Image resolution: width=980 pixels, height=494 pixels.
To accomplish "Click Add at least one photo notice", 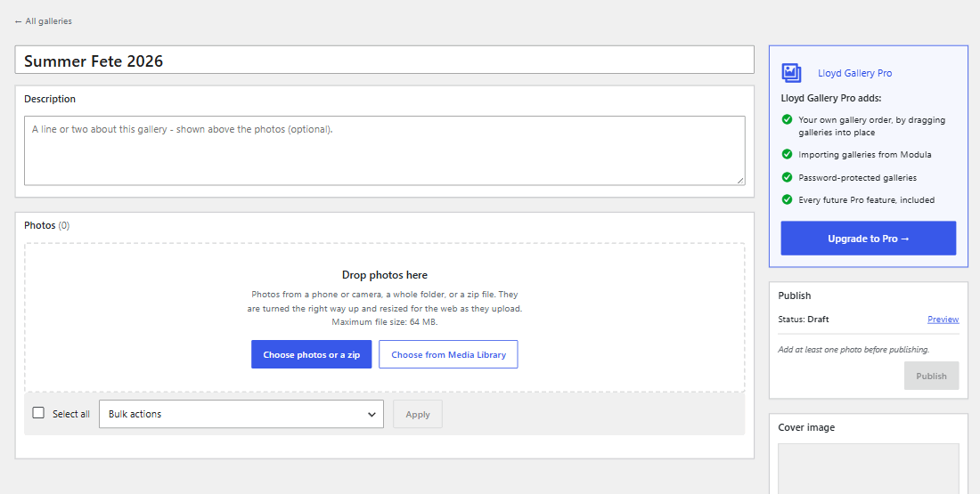I will (x=853, y=350).
